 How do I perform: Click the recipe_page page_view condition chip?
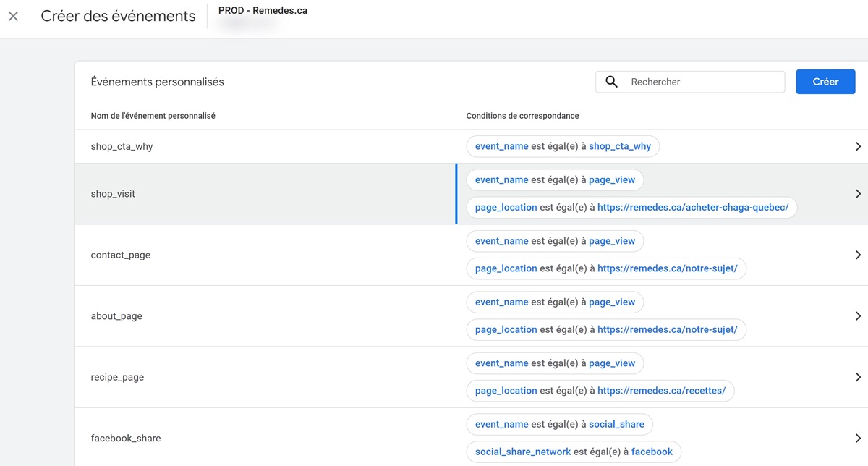(x=555, y=363)
